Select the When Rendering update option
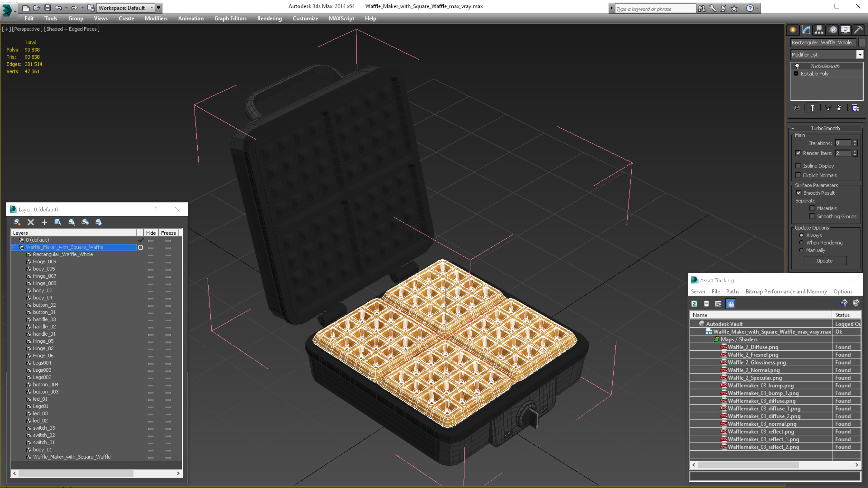The height and width of the screenshot is (488, 868). click(x=802, y=242)
